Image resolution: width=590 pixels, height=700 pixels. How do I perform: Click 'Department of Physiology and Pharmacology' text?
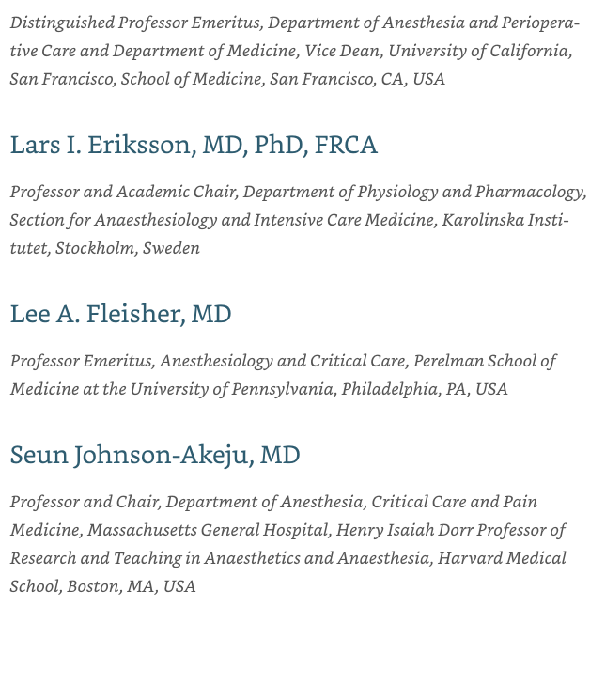(414, 192)
